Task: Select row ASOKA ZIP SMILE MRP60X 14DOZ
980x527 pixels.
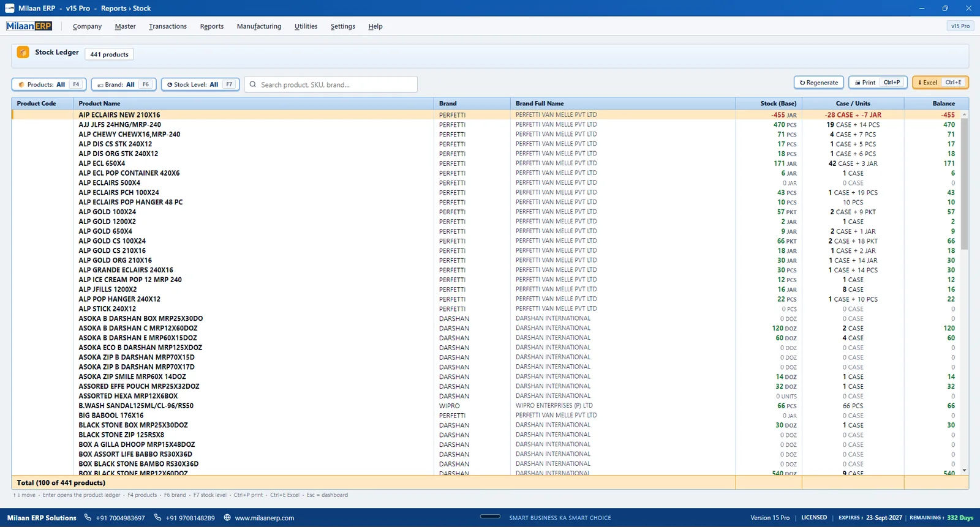Action: [486, 376]
